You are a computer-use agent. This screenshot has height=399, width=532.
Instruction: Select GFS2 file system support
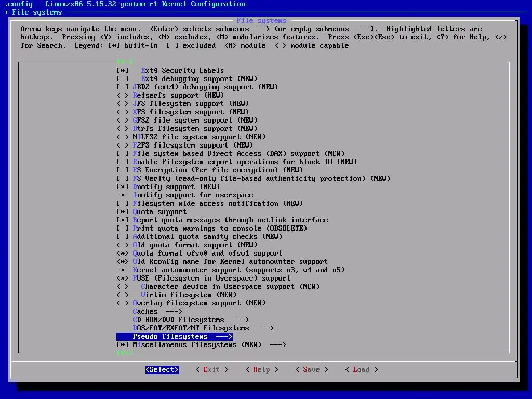click(187, 120)
